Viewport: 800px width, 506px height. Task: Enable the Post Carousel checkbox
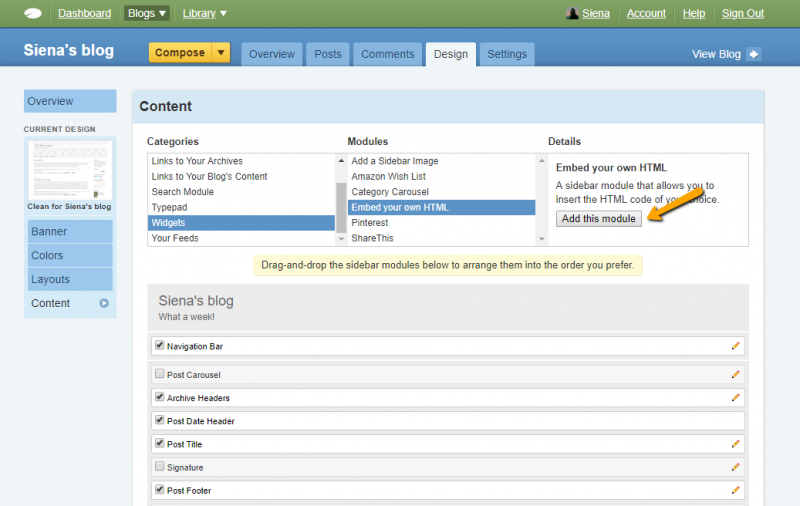[x=160, y=373]
